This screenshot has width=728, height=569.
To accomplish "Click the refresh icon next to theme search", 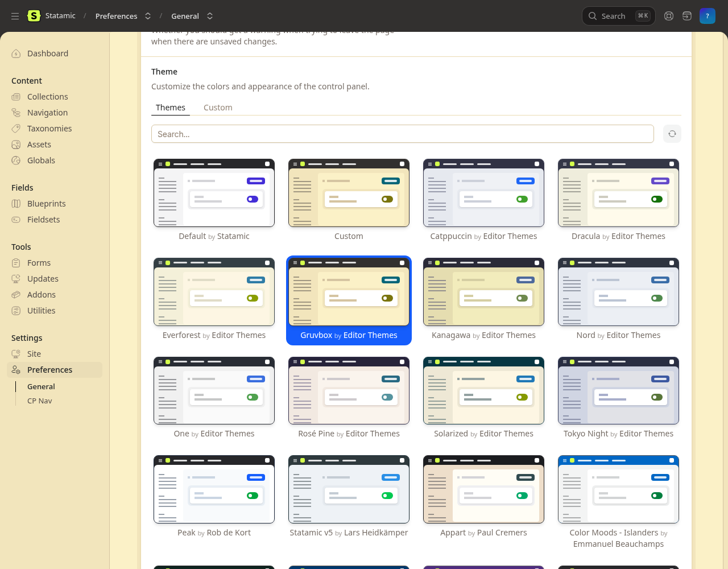I will point(672,134).
